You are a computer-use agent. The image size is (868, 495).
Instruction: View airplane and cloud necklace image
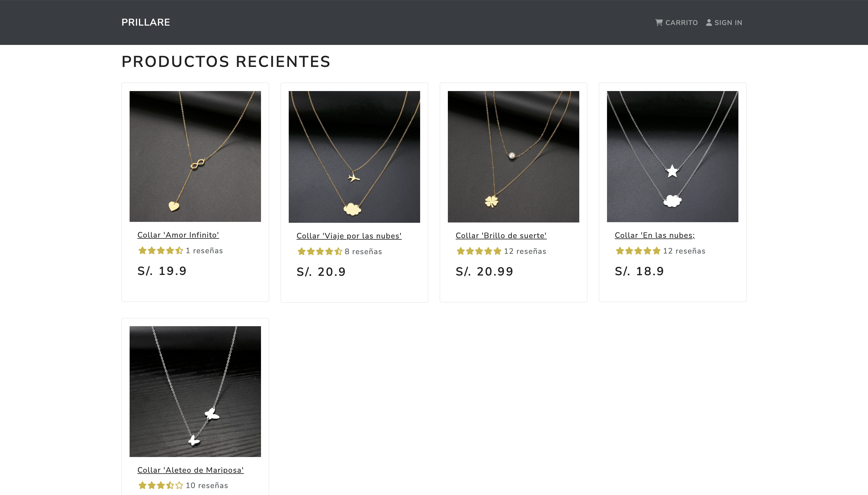point(354,157)
